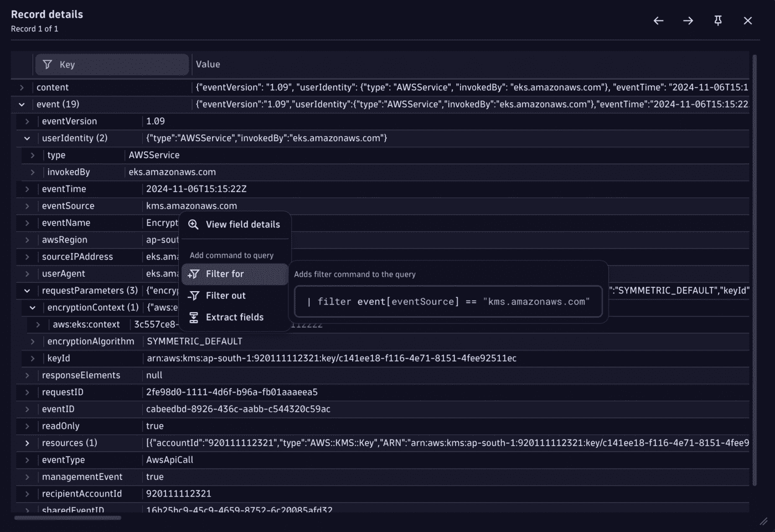
Task: Expand the readOnly row chevron
Action: tap(27, 426)
